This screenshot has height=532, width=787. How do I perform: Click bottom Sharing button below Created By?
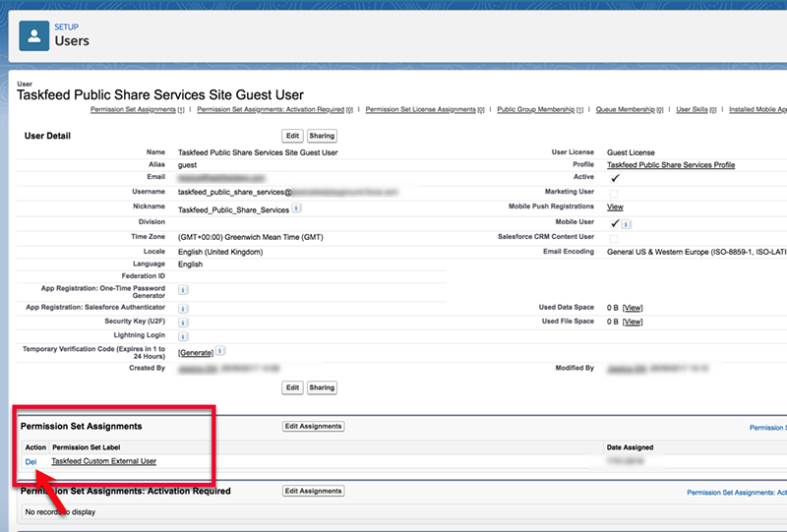(x=322, y=387)
